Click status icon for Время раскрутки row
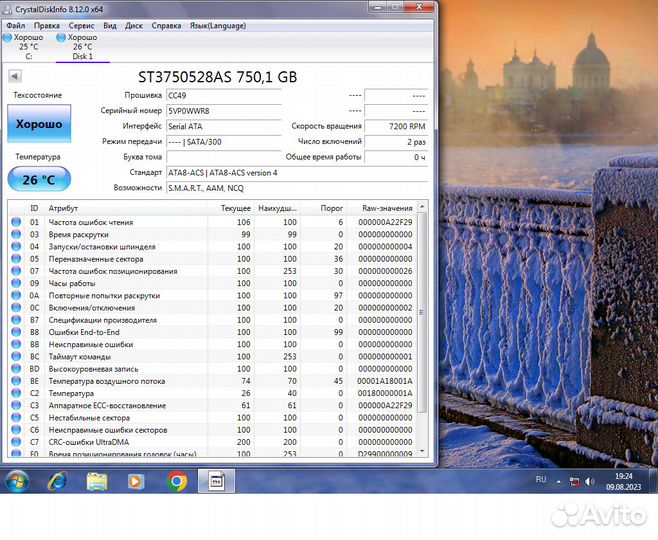658x540 pixels. (16, 234)
